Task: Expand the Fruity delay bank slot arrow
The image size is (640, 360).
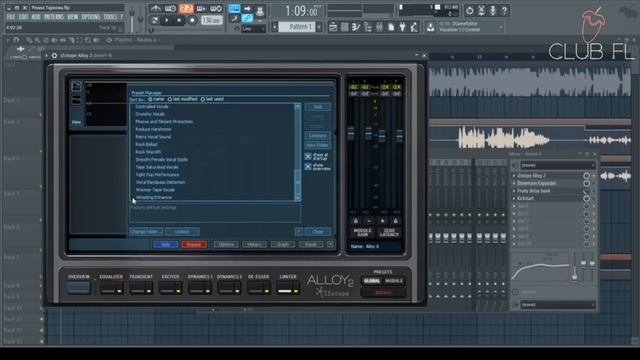Action: (514, 191)
